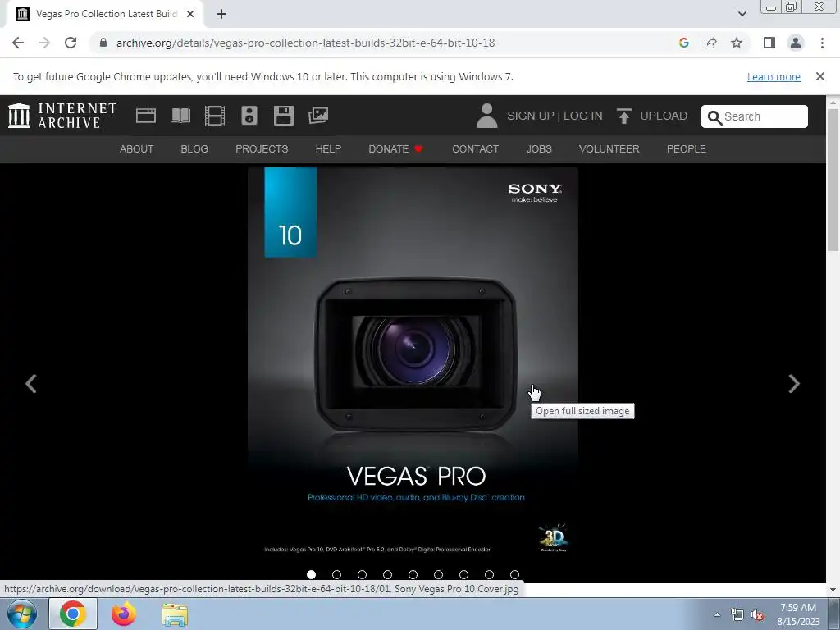Open the PEOPLE link

[x=687, y=149]
